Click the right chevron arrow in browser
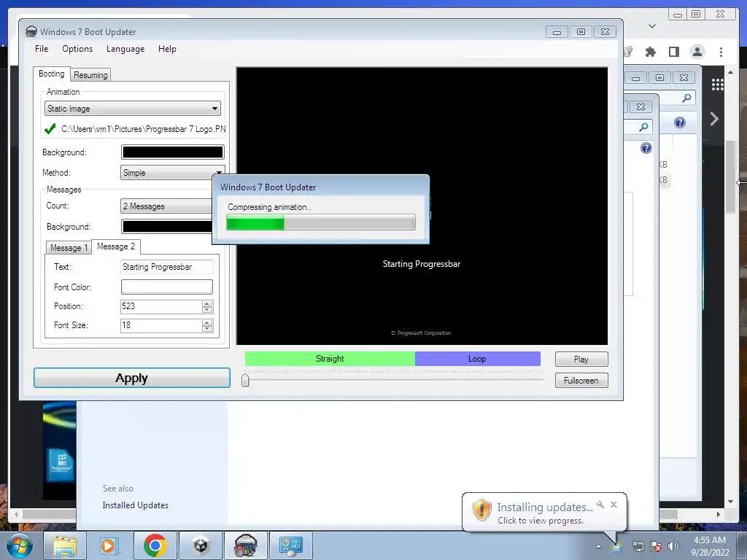This screenshot has height=560, width=747. [713, 119]
